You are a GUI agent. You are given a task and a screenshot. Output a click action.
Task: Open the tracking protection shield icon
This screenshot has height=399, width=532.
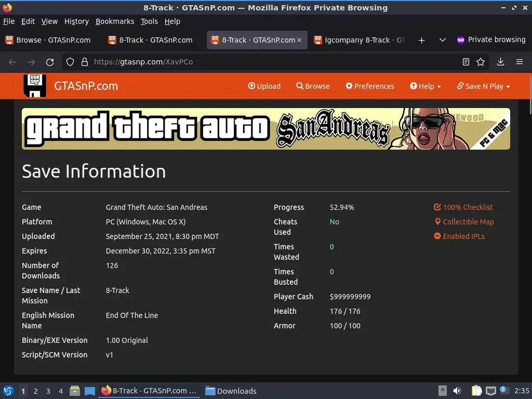point(70,62)
